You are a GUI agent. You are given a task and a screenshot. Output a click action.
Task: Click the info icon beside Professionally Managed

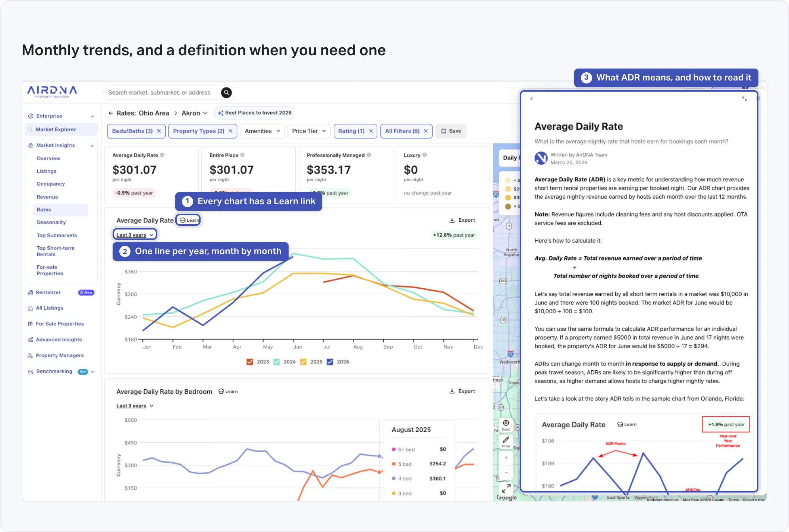click(x=369, y=155)
